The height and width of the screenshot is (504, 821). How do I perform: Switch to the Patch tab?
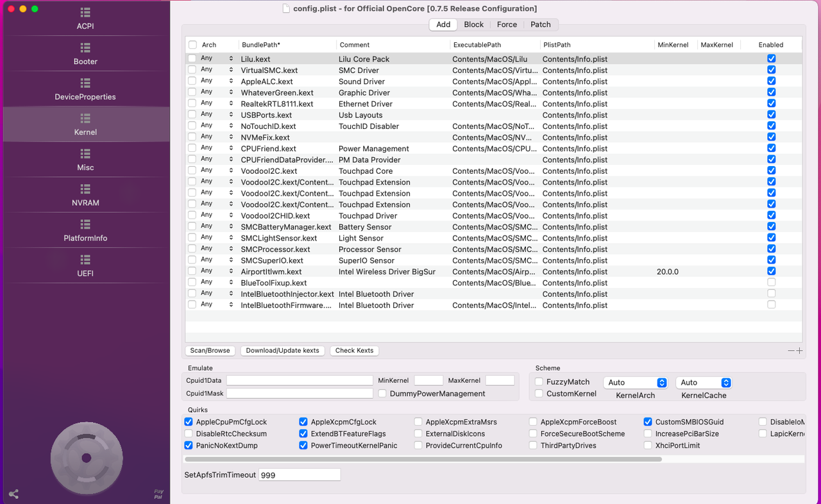pyautogui.click(x=540, y=24)
